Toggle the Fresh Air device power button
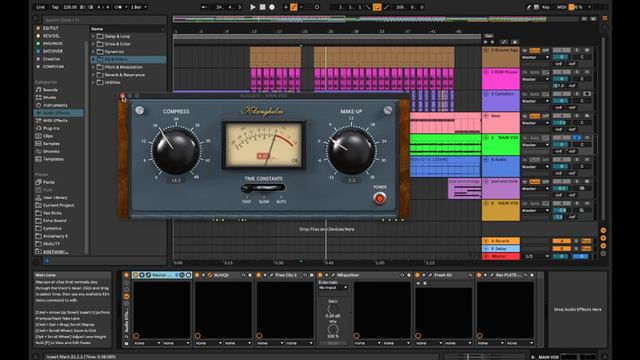 click(x=417, y=275)
